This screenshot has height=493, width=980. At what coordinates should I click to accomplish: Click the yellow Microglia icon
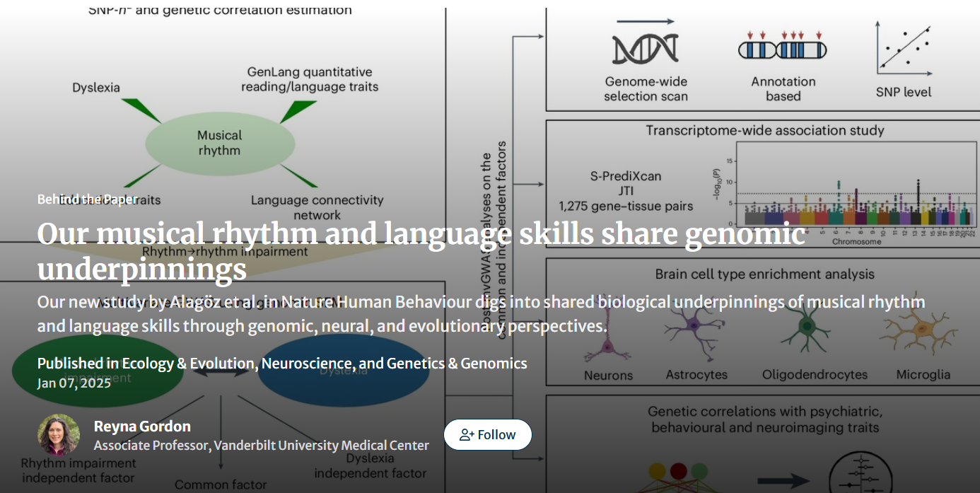919,327
